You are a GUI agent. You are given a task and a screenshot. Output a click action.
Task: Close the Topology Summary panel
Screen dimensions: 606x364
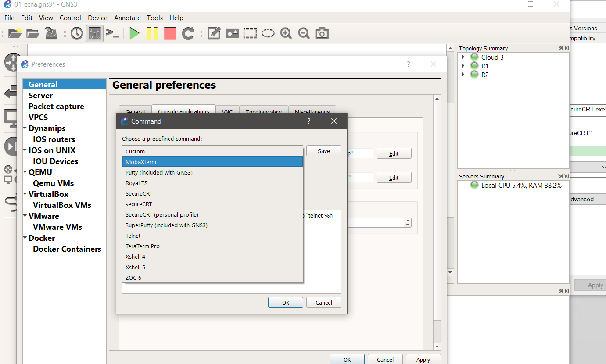[x=566, y=48]
